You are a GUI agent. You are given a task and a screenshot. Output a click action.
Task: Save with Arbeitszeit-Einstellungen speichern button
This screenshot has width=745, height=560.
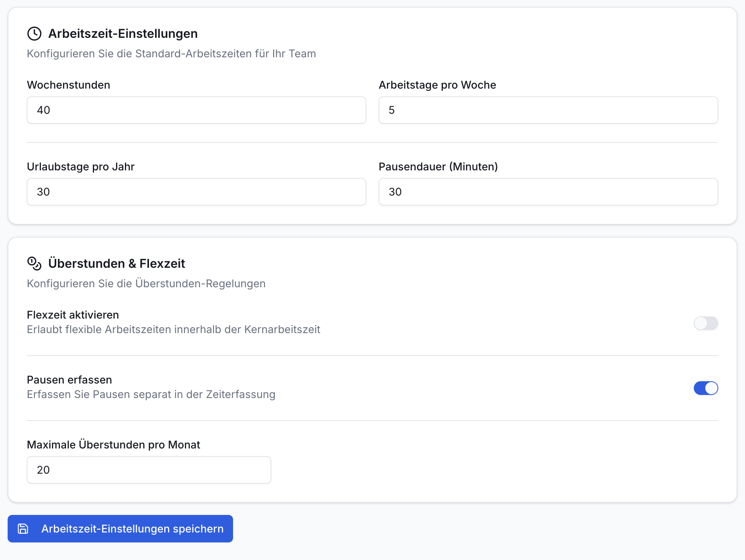pos(120,529)
